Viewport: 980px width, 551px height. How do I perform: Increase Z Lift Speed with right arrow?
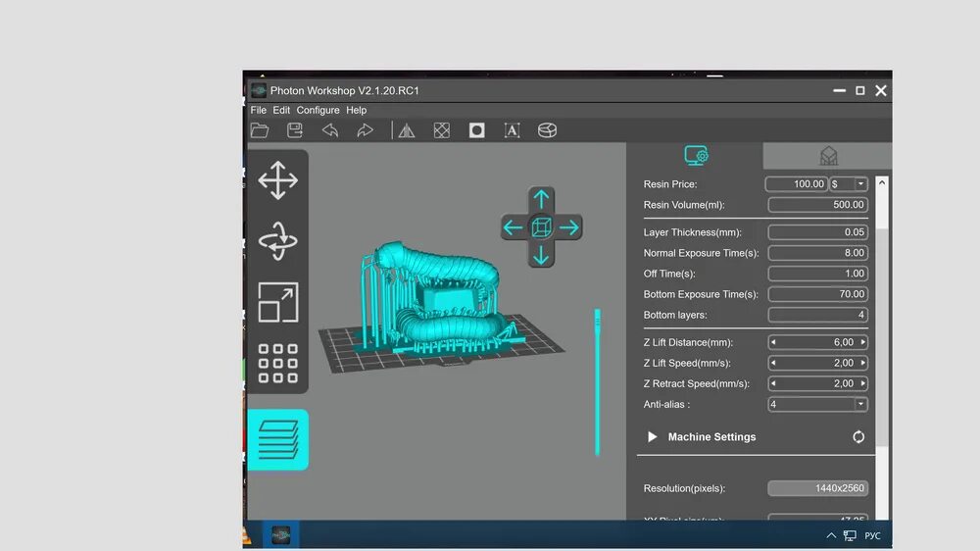coord(863,363)
